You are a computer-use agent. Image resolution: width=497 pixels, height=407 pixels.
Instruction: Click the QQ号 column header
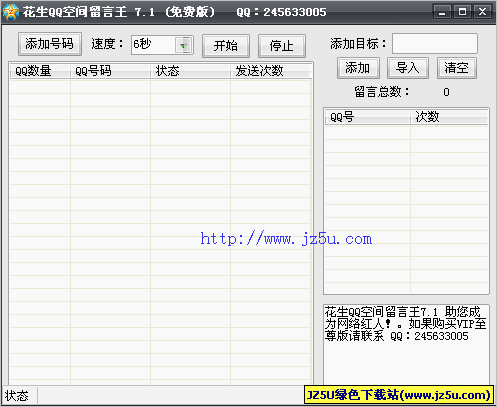368,117
